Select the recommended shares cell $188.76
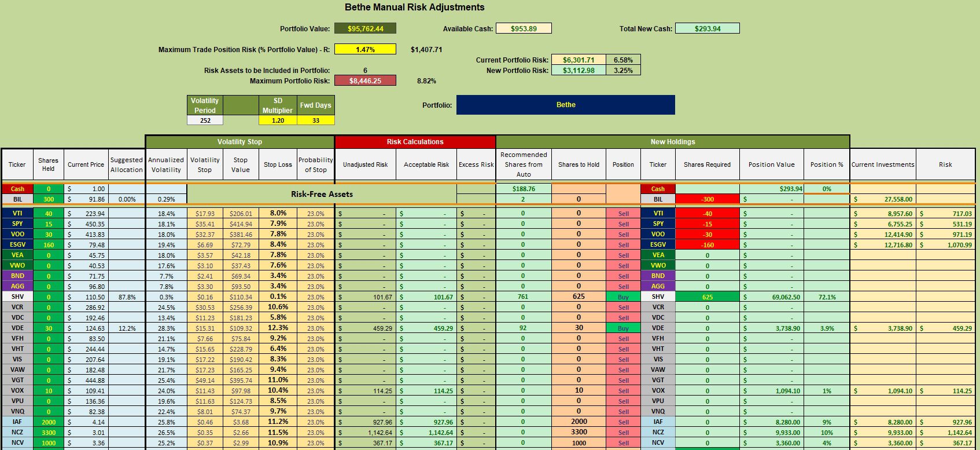 click(524, 189)
